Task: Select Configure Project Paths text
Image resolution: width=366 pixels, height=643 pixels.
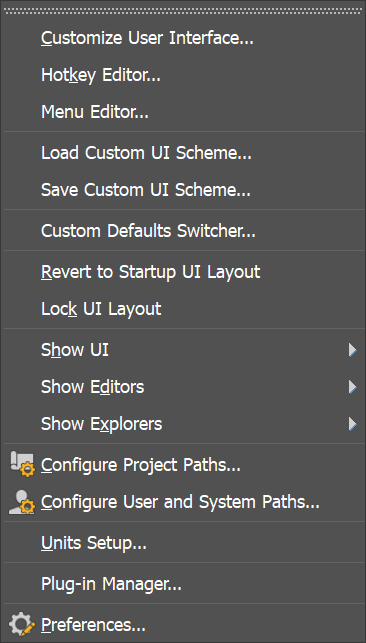Action: [x=141, y=465]
